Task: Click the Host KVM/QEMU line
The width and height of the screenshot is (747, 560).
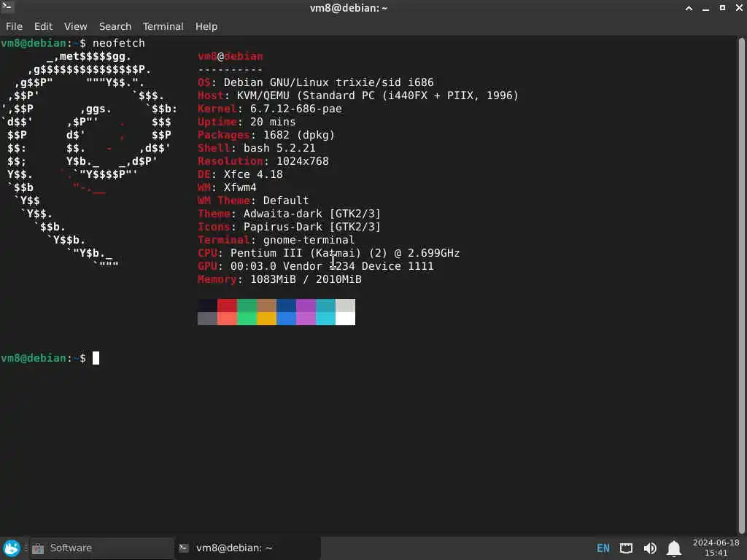Action: (x=357, y=96)
